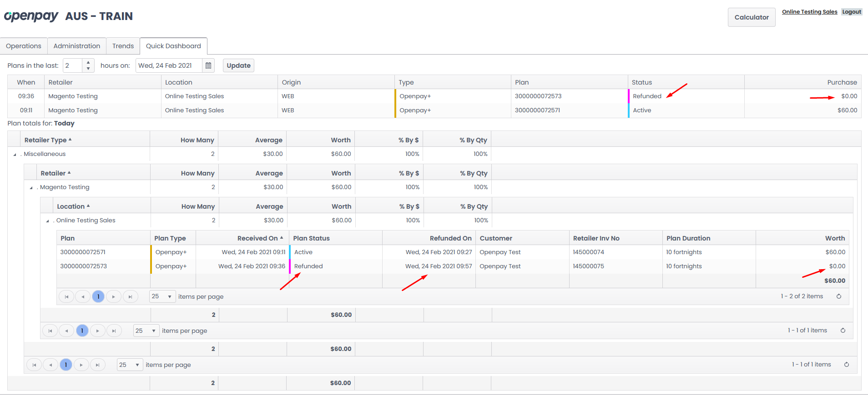Click the date input field showing Wed, 24 Feb 2021
This screenshot has height=396, width=868.
pos(168,65)
